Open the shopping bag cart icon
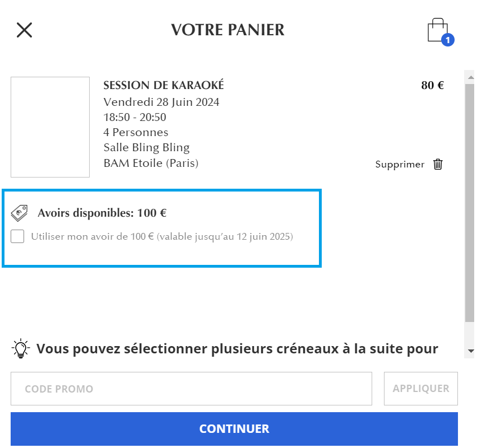The width and height of the screenshot is (477, 448). pos(438,30)
